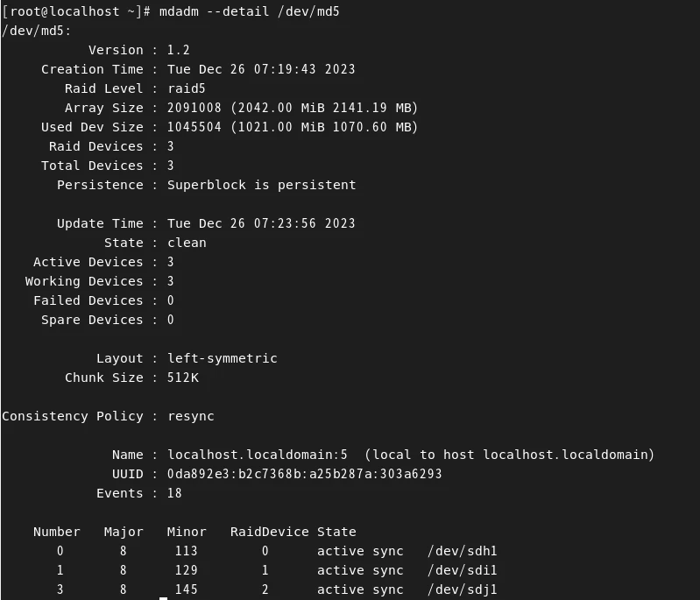Click the device path '/dev/sdj1'

tap(462, 589)
